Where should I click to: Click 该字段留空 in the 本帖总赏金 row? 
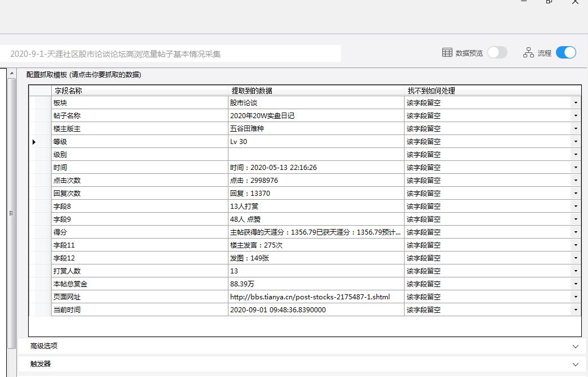coord(423,284)
